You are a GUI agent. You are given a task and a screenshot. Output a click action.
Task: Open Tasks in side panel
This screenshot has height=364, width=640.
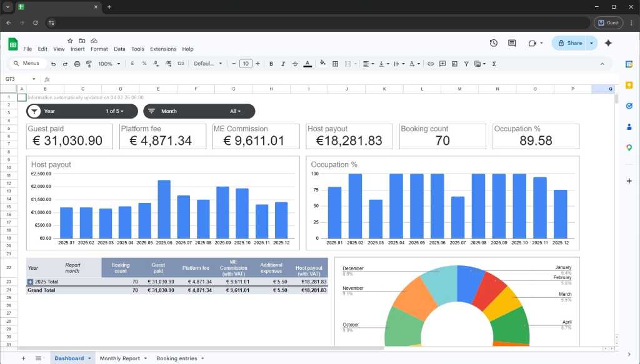629,106
